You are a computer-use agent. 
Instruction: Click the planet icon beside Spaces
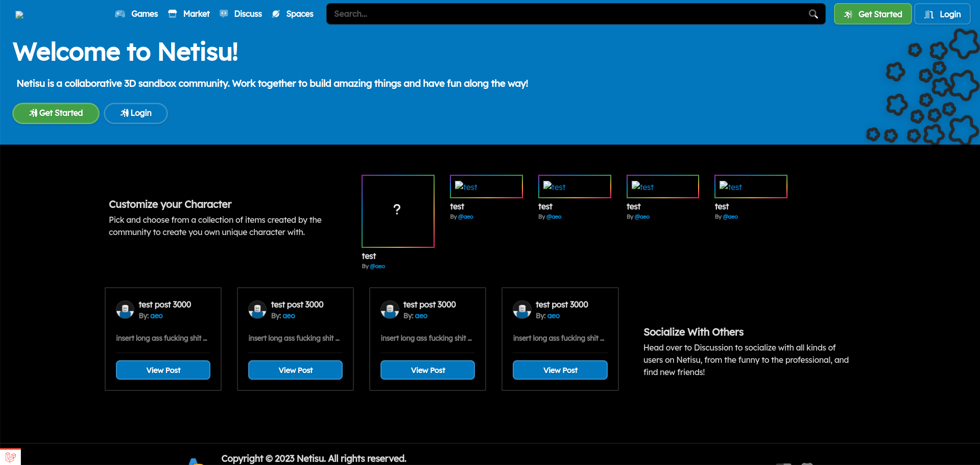coord(276,14)
